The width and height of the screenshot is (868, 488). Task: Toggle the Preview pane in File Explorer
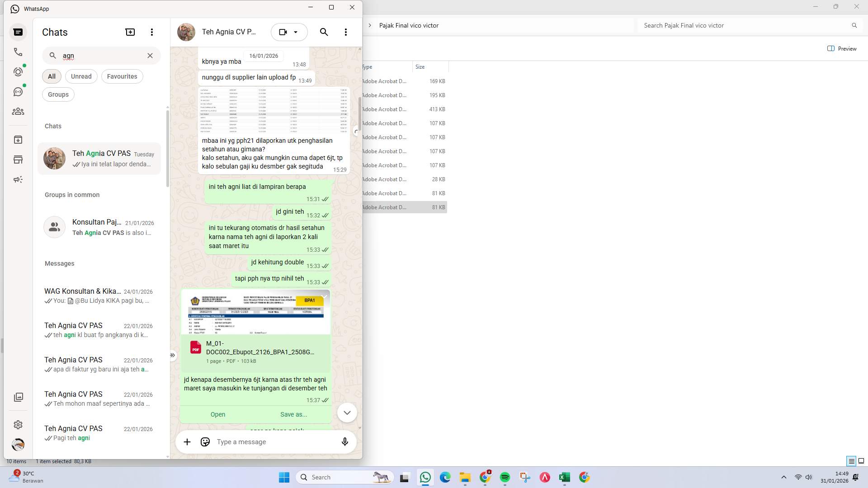842,48
